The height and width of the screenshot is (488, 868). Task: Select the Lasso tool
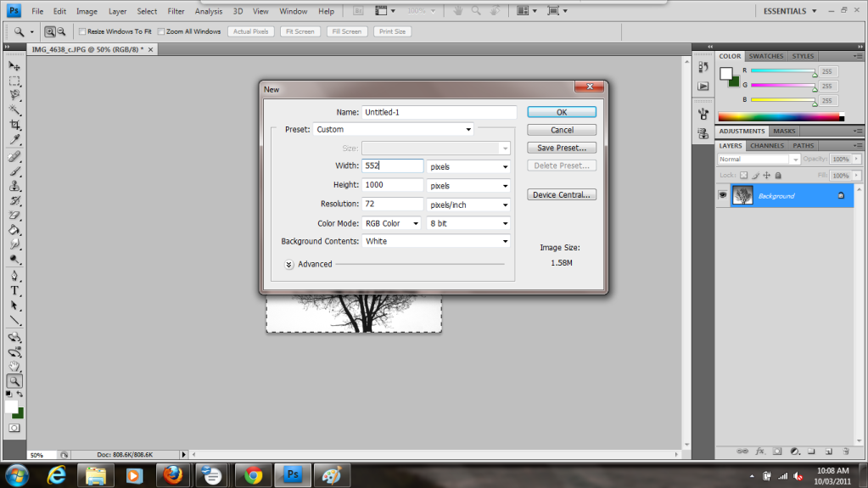(x=14, y=95)
